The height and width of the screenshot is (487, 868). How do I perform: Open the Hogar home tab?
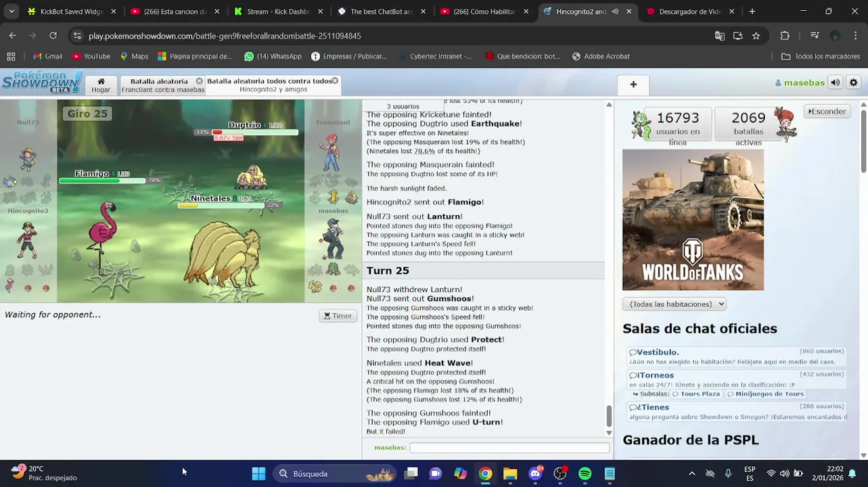(101, 85)
